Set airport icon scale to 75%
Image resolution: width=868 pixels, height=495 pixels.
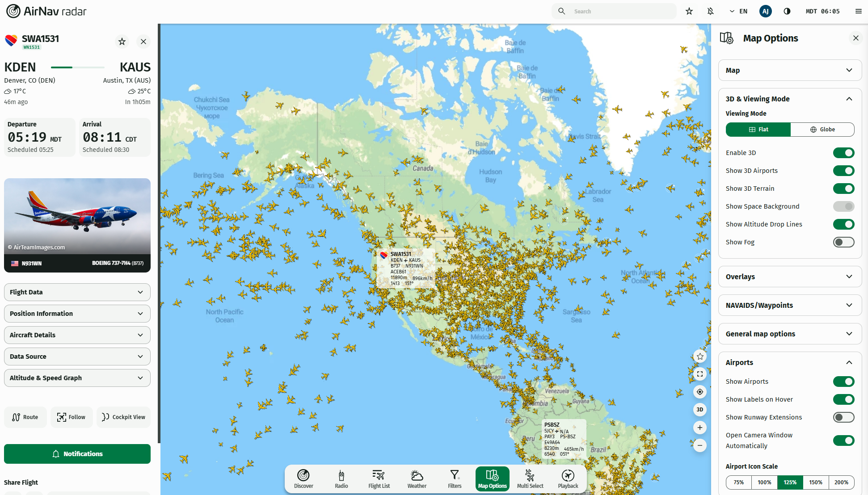[x=738, y=482]
